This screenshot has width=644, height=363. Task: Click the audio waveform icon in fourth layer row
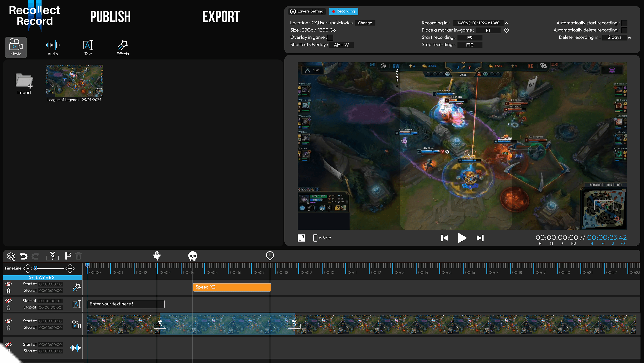click(76, 348)
